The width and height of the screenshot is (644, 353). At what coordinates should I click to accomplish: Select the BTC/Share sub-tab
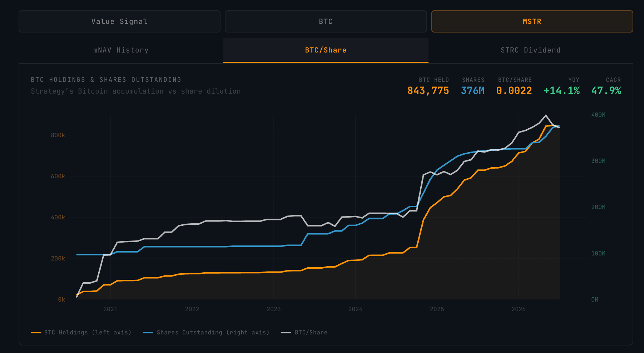pyautogui.click(x=326, y=50)
